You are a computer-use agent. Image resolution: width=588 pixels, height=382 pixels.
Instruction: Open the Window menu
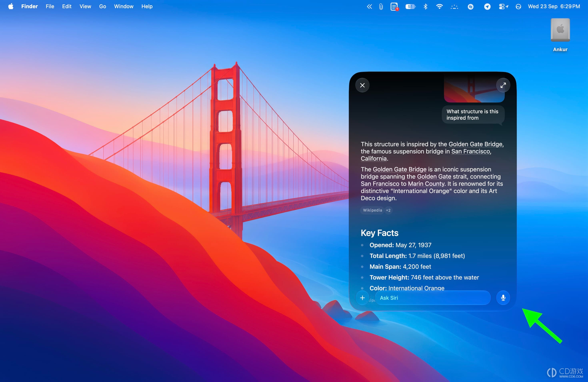point(124,6)
